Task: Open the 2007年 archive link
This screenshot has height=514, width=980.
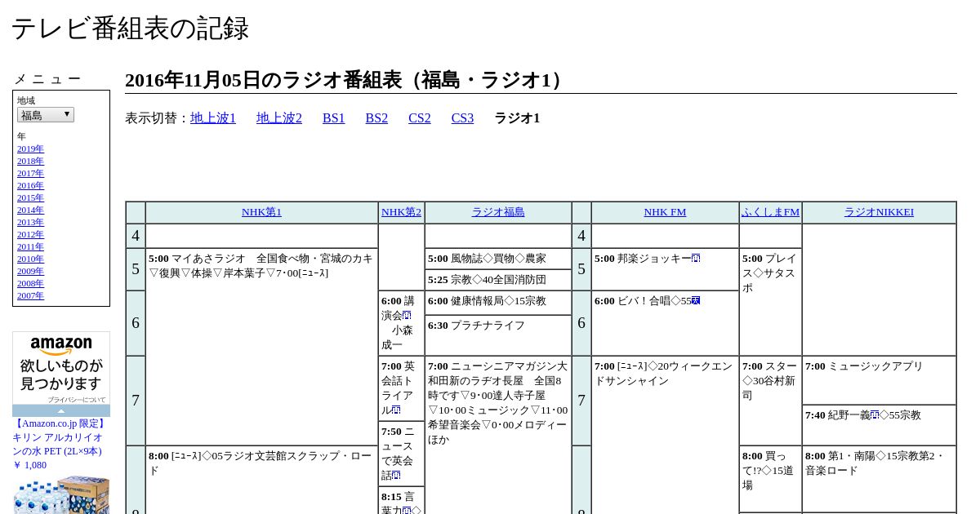Action: click(30, 295)
